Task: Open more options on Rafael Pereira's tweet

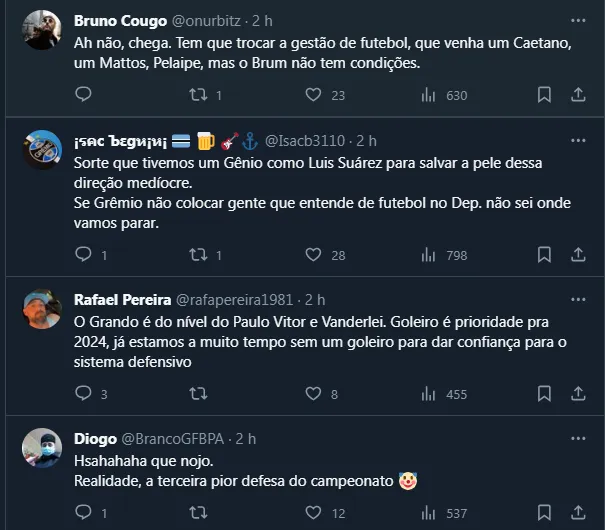Action: (x=578, y=300)
